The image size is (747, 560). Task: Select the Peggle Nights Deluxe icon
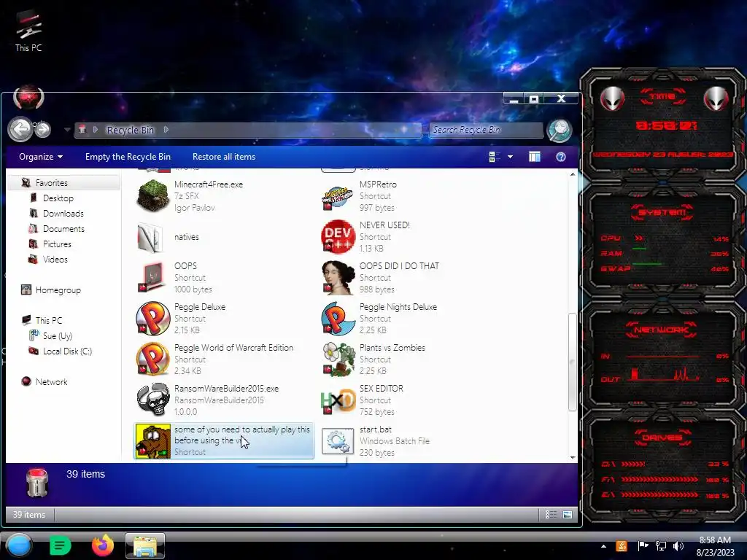coord(338,319)
